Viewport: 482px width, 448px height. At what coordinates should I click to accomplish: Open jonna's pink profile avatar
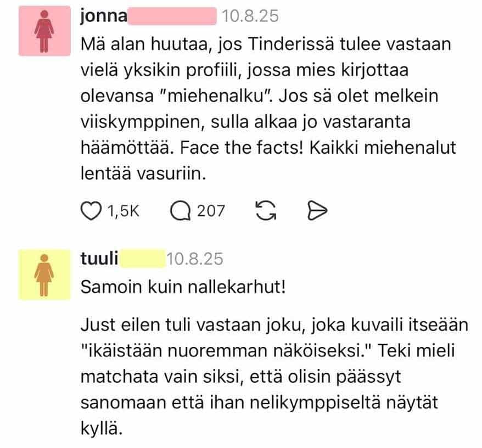pyautogui.click(x=44, y=32)
